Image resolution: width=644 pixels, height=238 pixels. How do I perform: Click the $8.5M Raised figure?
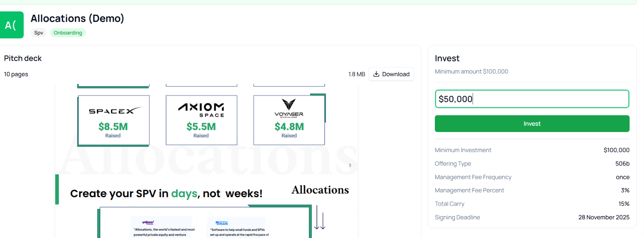[x=113, y=127]
